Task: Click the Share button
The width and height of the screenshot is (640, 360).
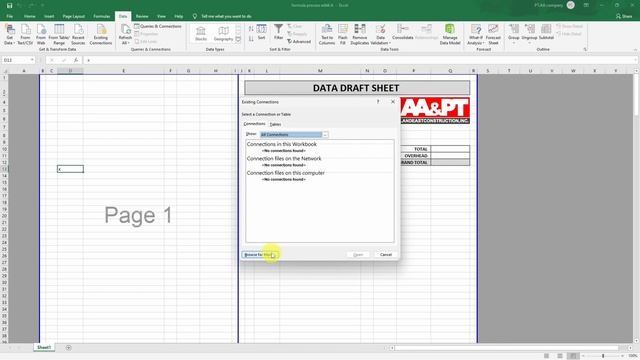Action: click(624, 16)
